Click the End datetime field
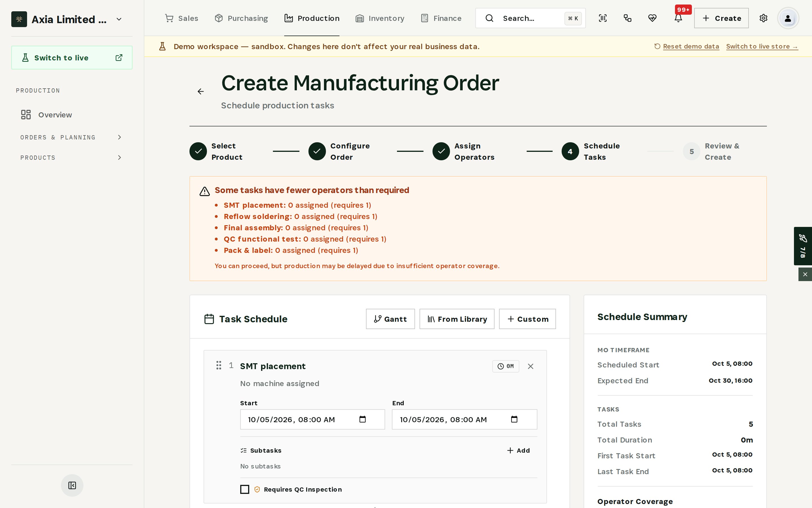The width and height of the screenshot is (812, 508). pyautogui.click(x=464, y=419)
